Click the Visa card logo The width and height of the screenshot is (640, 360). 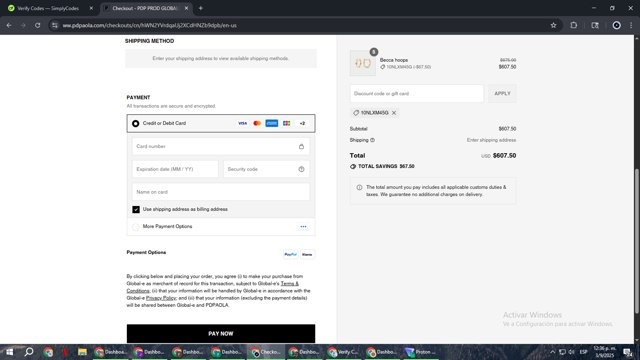(242, 123)
